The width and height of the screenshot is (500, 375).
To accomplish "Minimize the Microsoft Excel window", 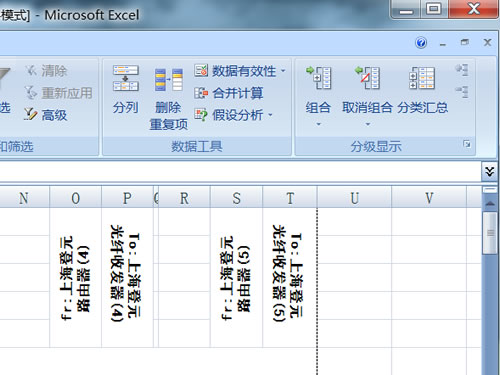I will coord(406,9).
